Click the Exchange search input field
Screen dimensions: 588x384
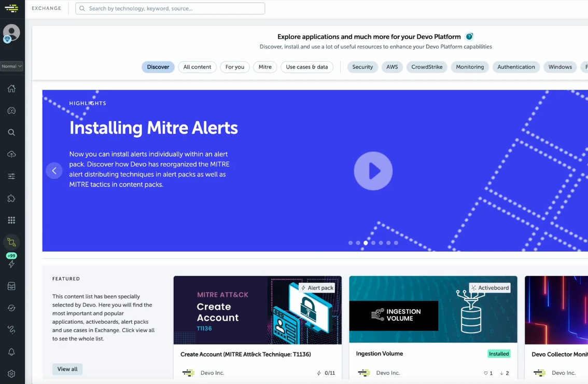pos(170,8)
